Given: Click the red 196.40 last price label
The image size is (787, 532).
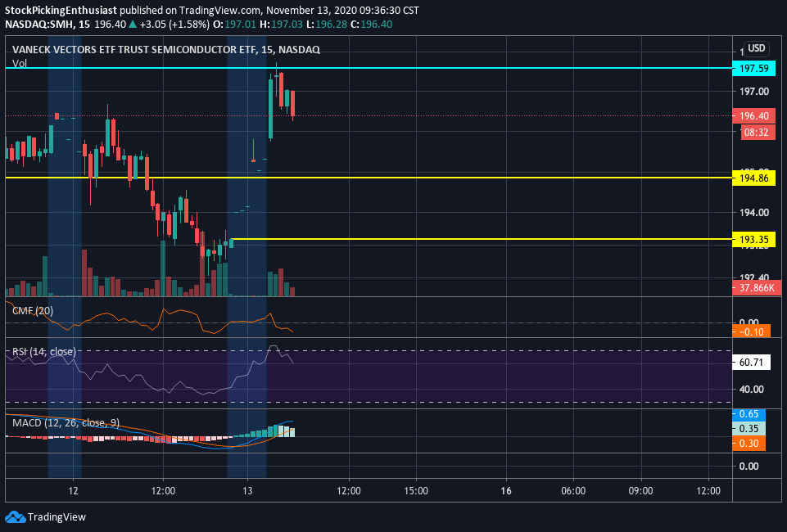Looking at the screenshot, I should (x=754, y=116).
